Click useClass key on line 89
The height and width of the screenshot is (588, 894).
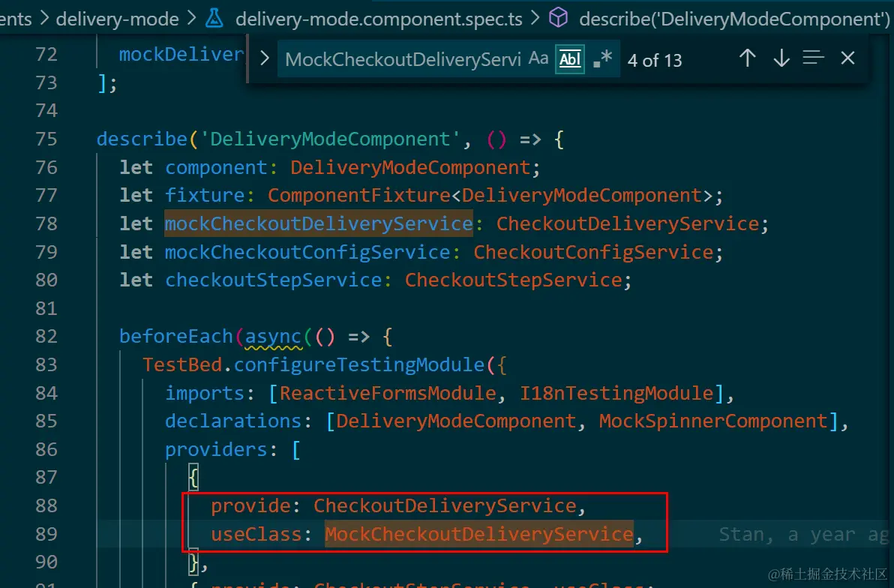tap(256, 535)
